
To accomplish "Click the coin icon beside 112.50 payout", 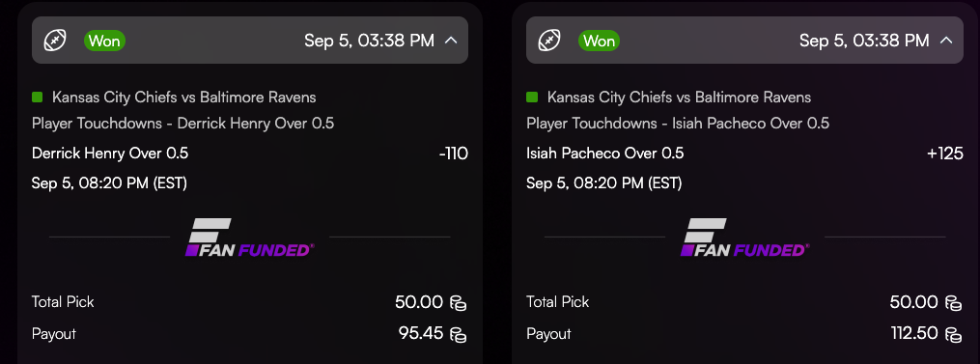I will [x=953, y=335].
